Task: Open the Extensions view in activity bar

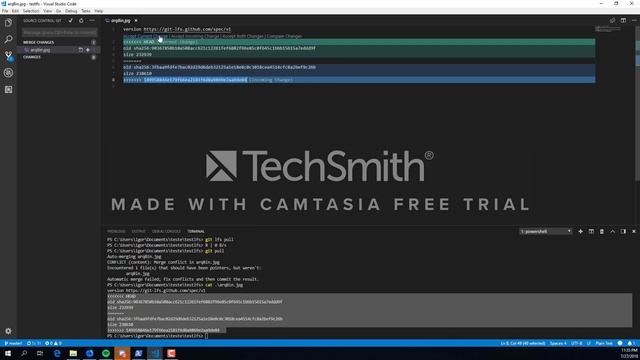Action: coord(8,89)
